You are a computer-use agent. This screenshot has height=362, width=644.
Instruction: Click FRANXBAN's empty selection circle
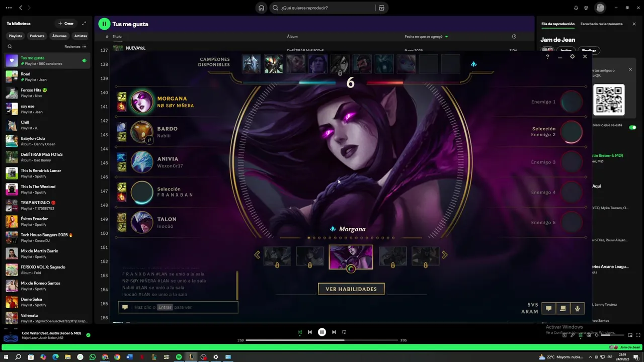click(141, 192)
